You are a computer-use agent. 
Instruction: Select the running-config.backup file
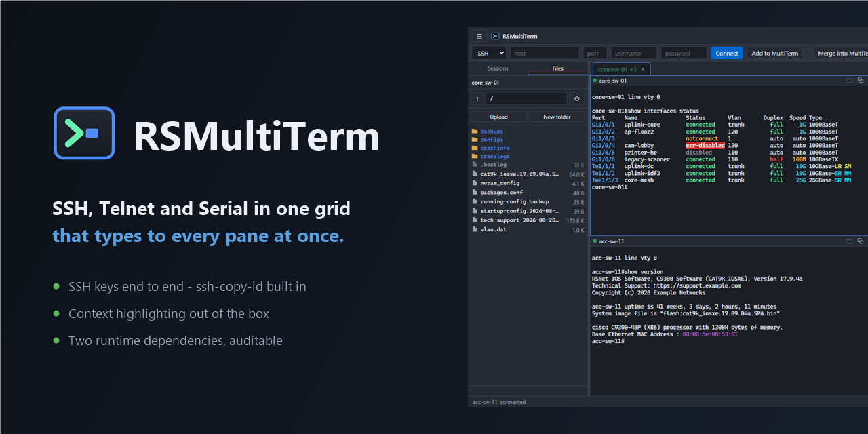point(528,201)
